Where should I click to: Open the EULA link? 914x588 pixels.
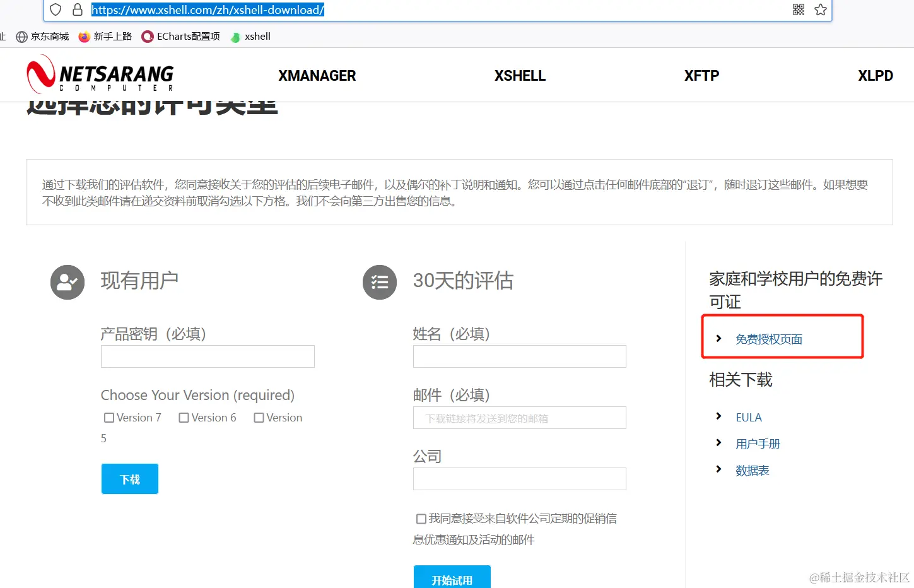pyautogui.click(x=749, y=418)
